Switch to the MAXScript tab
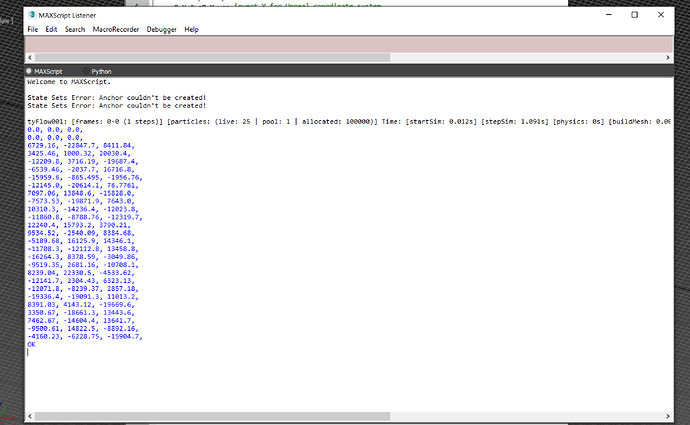This screenshot has height=425, width=690. tap(48, 72)
